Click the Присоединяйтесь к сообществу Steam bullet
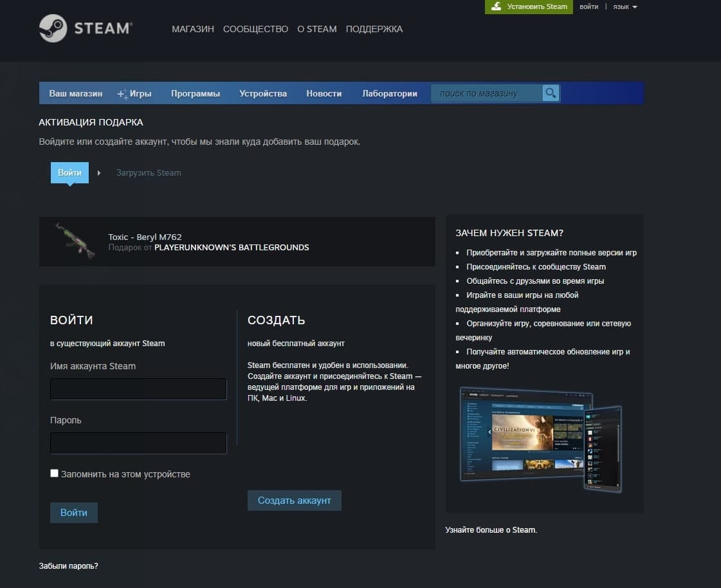The width and height of the screenshot is (721, 588). pyautogui.click(x=536, y=267)
